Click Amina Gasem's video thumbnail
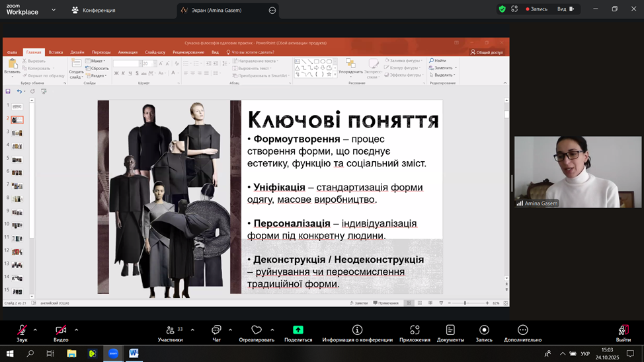Image resolution: width=644 pixels, height=362 pixels. point(578,172)
